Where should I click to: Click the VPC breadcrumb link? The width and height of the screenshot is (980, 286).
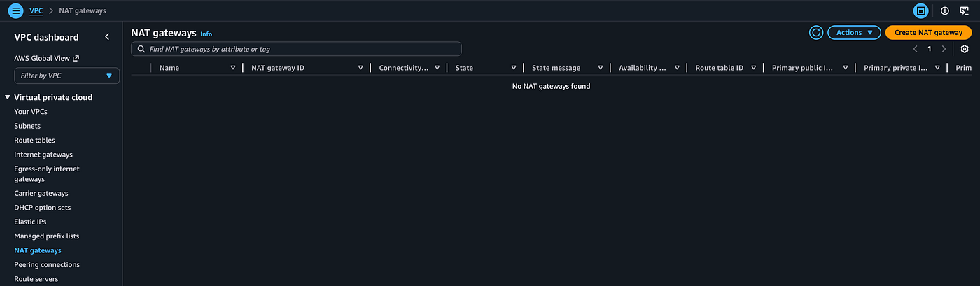pyautogui.click(x=36, y=11)
